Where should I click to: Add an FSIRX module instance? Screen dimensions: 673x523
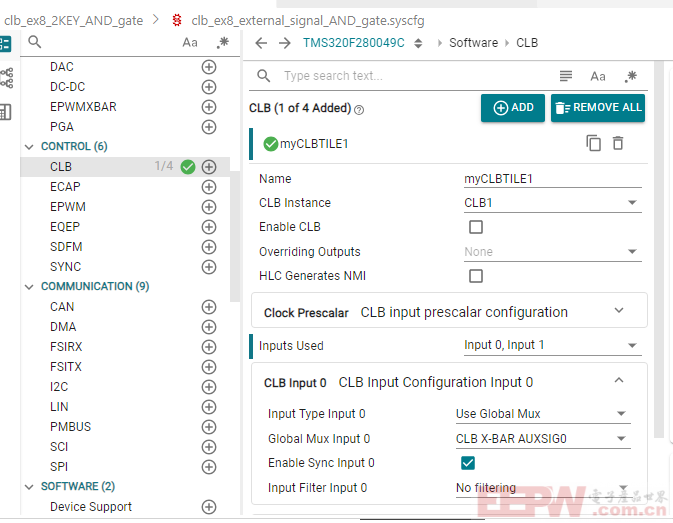click(x=209, y=347)
